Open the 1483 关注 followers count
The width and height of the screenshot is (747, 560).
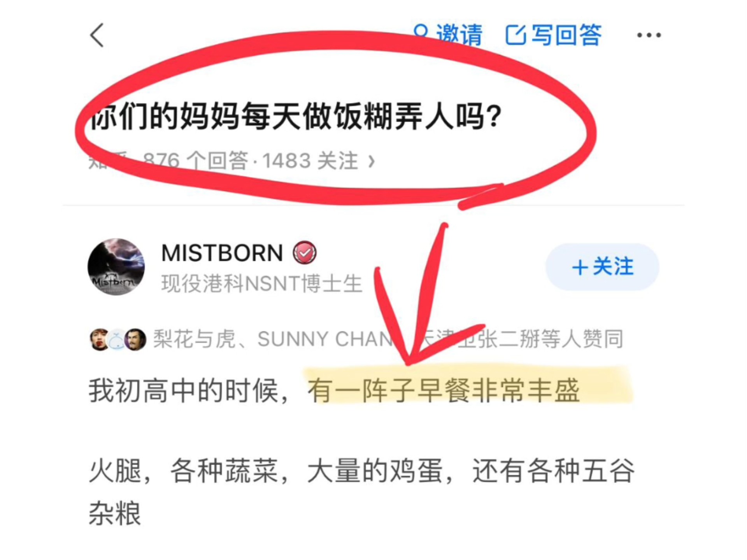[310, 161]
